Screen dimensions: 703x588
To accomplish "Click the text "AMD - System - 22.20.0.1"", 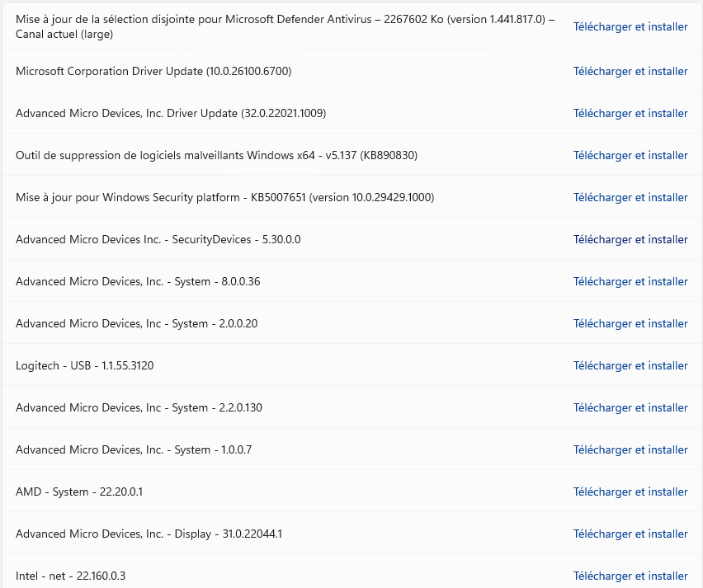I will pyautogui.click(x=79, y=492).
